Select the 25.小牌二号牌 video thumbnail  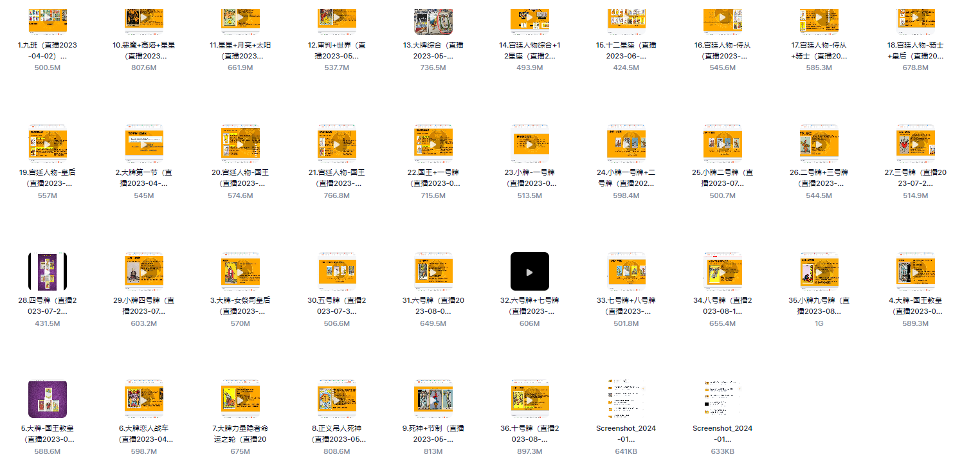[x=723, y=143]
